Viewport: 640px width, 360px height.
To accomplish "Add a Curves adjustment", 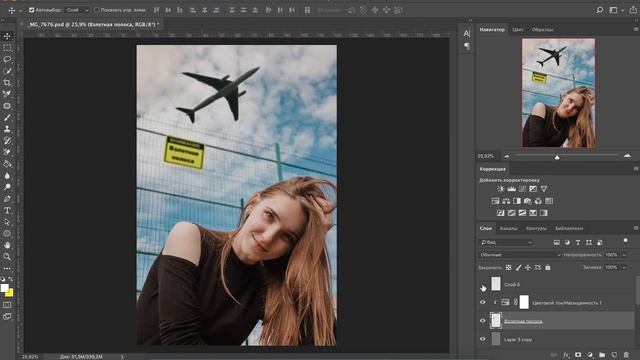I will pos(522,189).
